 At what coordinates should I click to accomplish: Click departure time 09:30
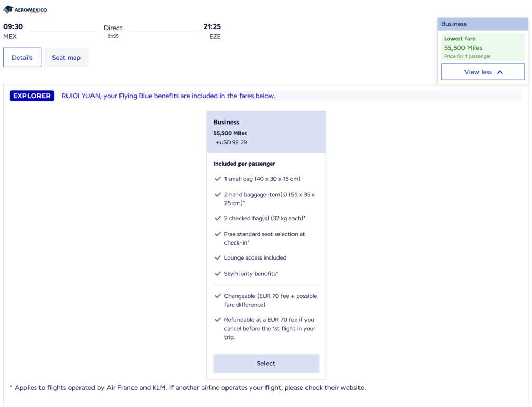tap(13, 26)
